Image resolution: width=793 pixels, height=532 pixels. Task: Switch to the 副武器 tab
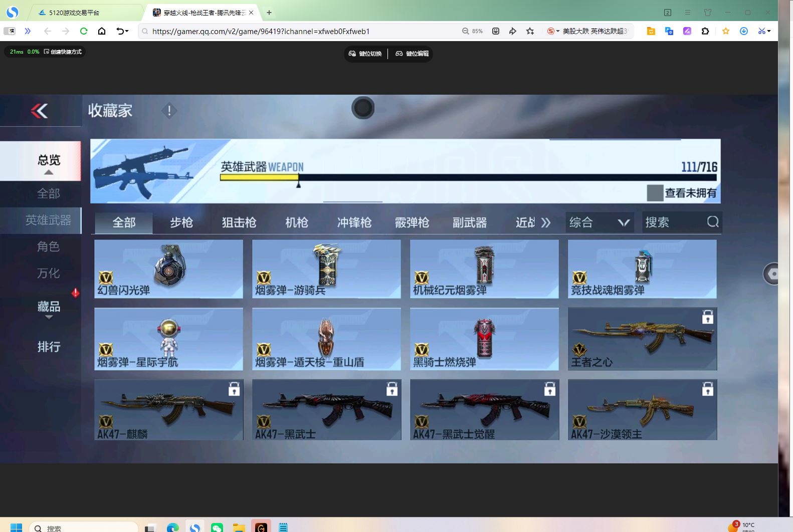(x=470, y=222)
